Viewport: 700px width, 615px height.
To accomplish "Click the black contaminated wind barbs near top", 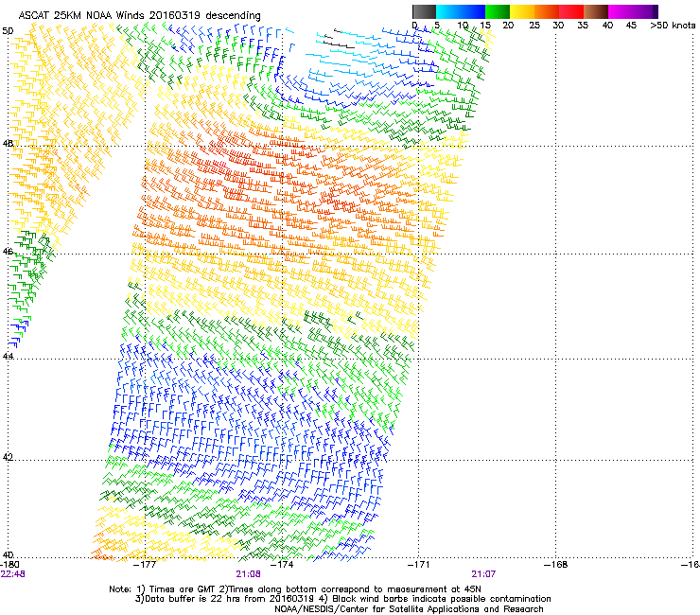I will [x=339, y=40].
